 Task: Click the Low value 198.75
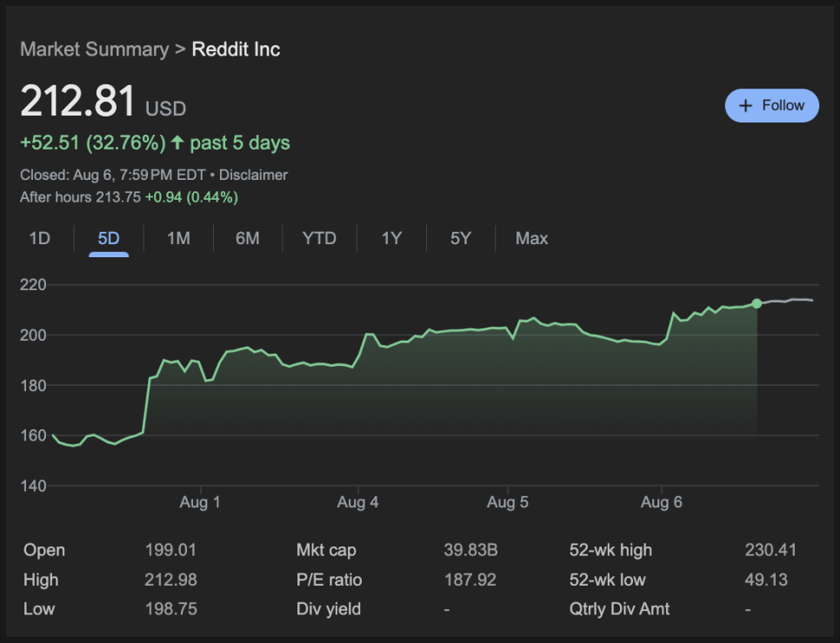point(171,609)
